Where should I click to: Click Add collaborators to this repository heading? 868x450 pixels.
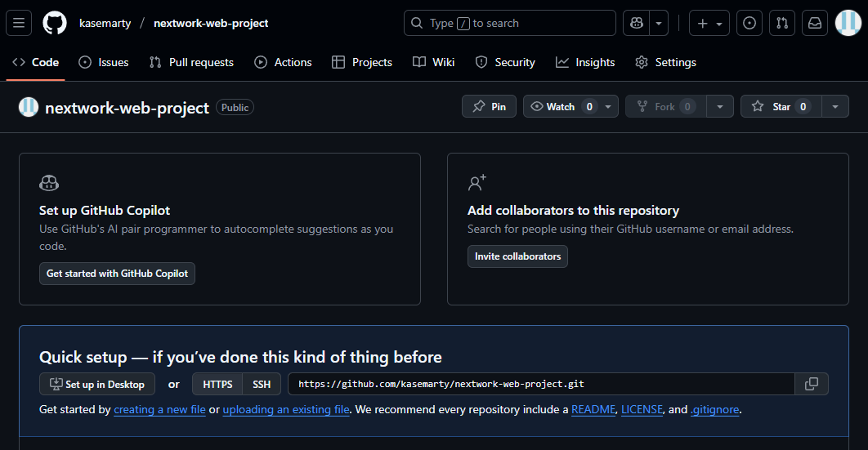[573, 211]
